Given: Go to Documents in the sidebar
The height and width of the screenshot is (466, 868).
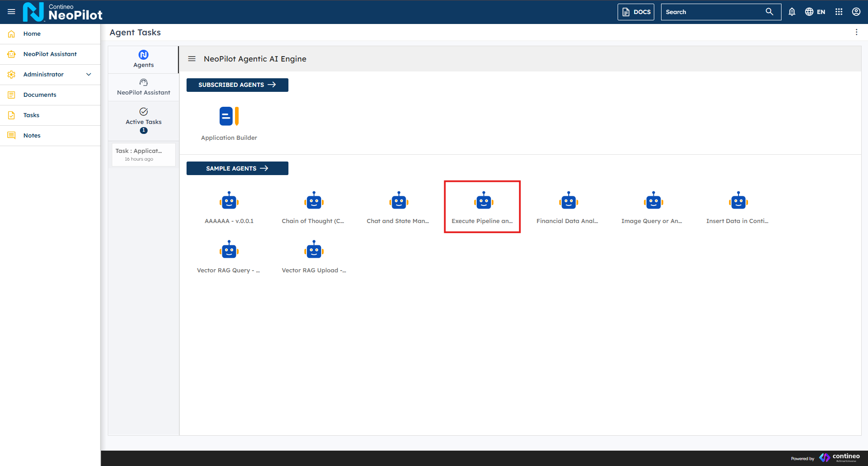Looking at the screenshot, I should point(40,95).
